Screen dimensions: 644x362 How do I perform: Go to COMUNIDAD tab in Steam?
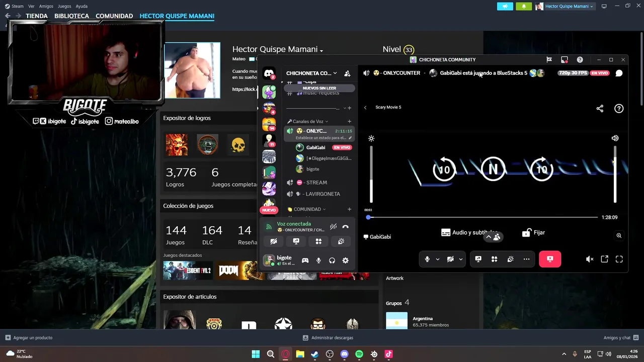pos(114,16)
